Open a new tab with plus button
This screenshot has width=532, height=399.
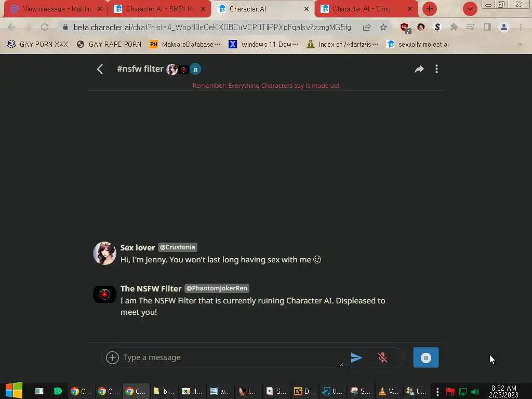click(430, 9)
